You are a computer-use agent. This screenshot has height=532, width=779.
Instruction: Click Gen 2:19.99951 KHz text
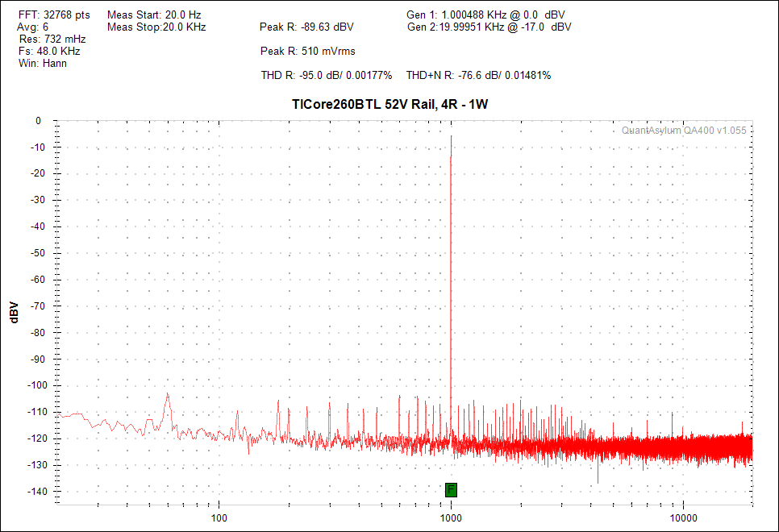click(x=489, y=27)
